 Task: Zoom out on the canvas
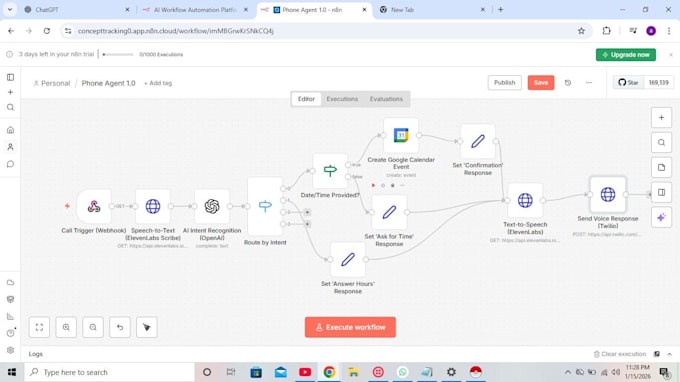(93, 327)
